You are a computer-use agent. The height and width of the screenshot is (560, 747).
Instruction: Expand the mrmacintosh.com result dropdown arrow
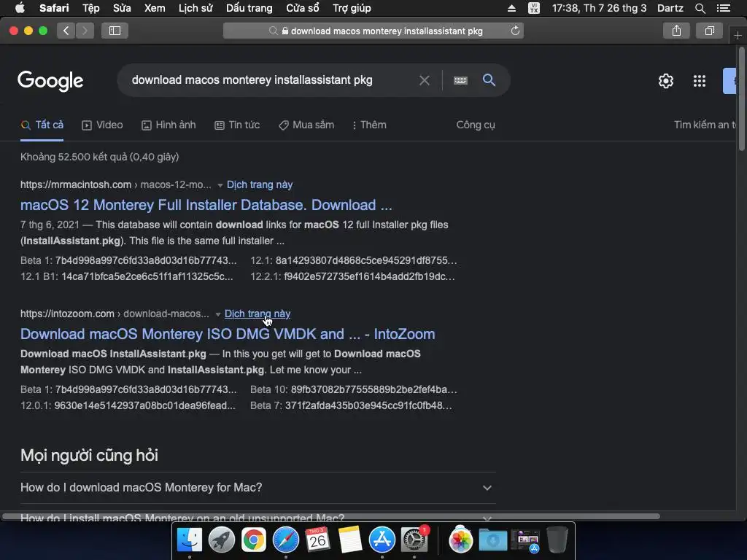(x=220, y=185)
